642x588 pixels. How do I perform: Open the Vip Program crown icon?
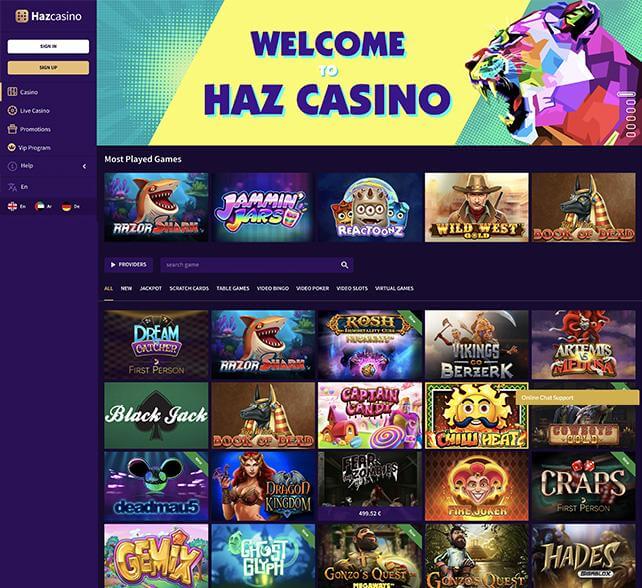pos(11,147)
